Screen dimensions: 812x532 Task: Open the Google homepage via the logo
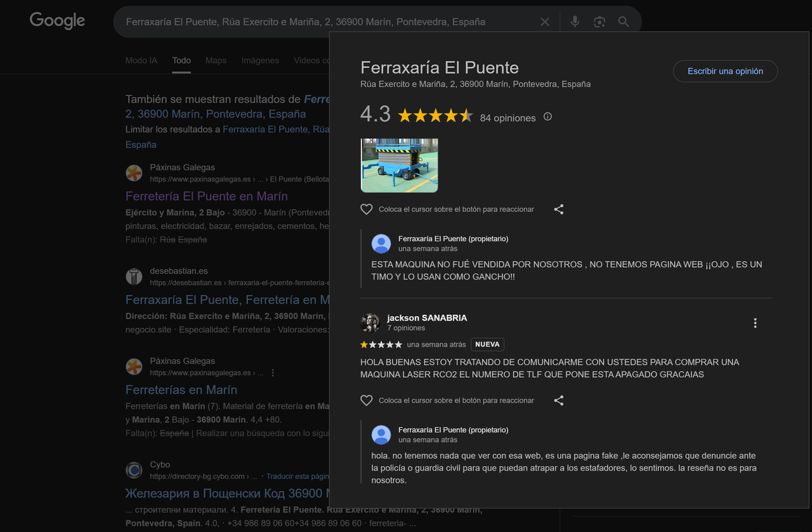coord(56,20)
